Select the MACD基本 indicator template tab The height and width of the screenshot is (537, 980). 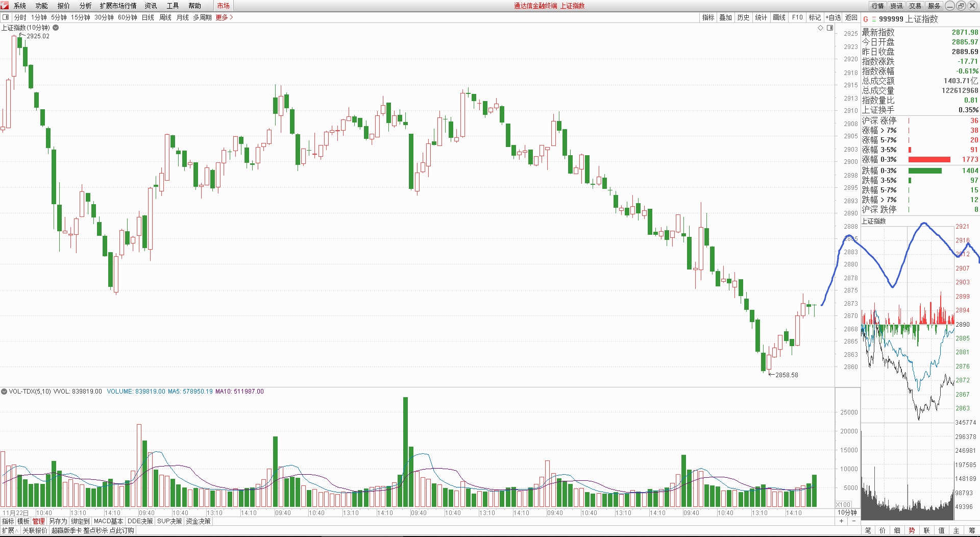(x=108, y=521)
